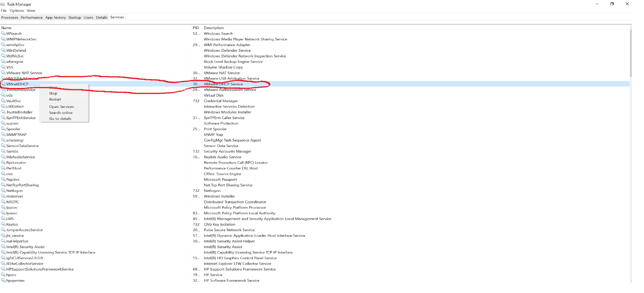Click the service icon beside wbengine

(x=3, y=61)
